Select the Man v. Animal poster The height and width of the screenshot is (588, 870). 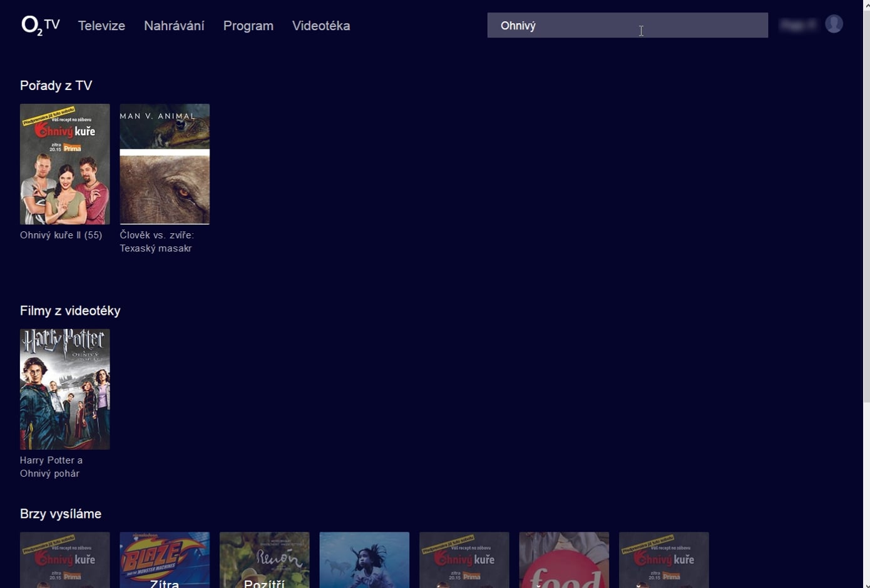pyautogui.click(x=165, y=164)
